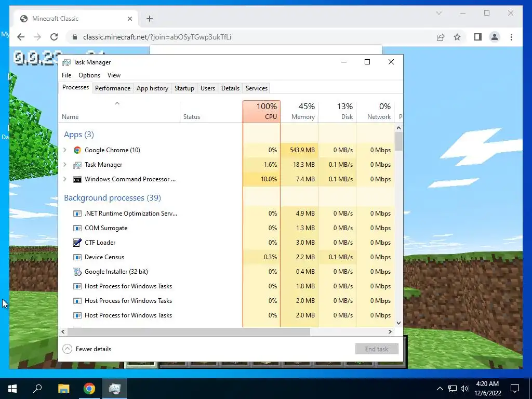The image size is (532, 399).
Task: Click the Device Census process icon
Action: click(77, 257)
